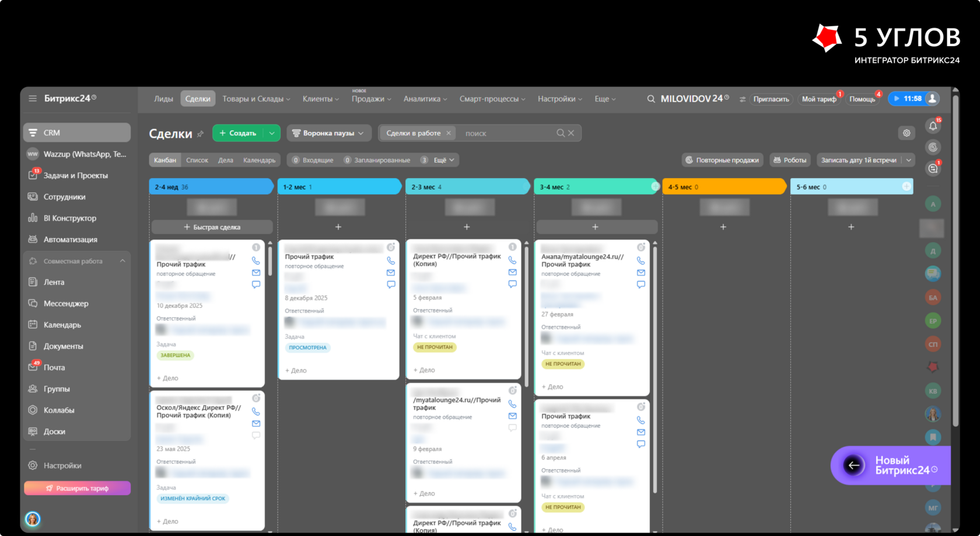Expand the top Настройки menu
The image size is (980, 536).
click(560, 99)
